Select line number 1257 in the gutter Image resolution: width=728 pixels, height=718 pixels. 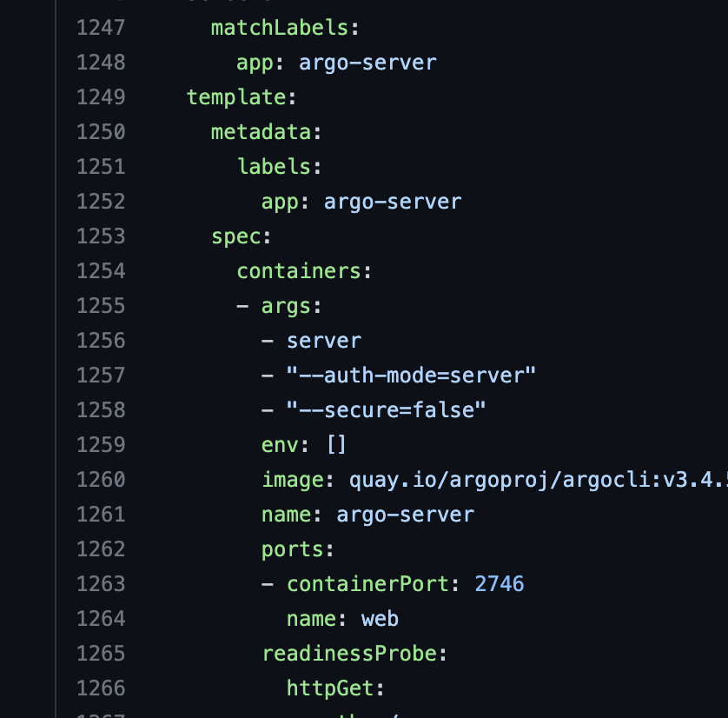tap(101, 376)
